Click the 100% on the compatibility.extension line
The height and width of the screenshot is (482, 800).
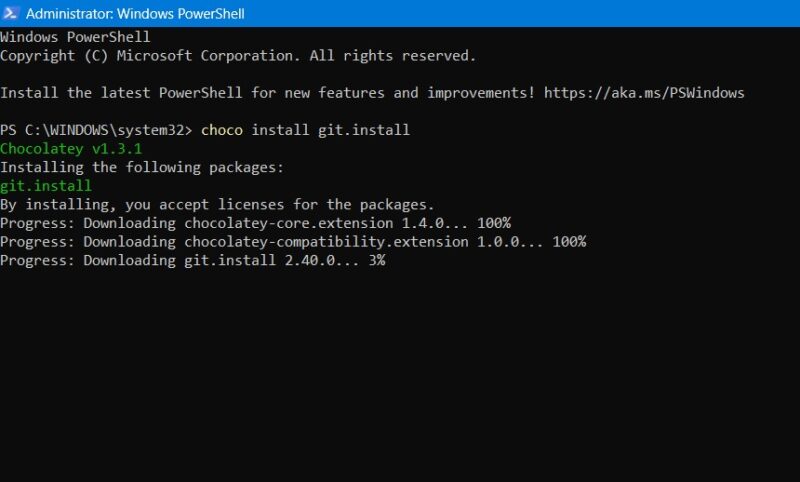[569, 242]
